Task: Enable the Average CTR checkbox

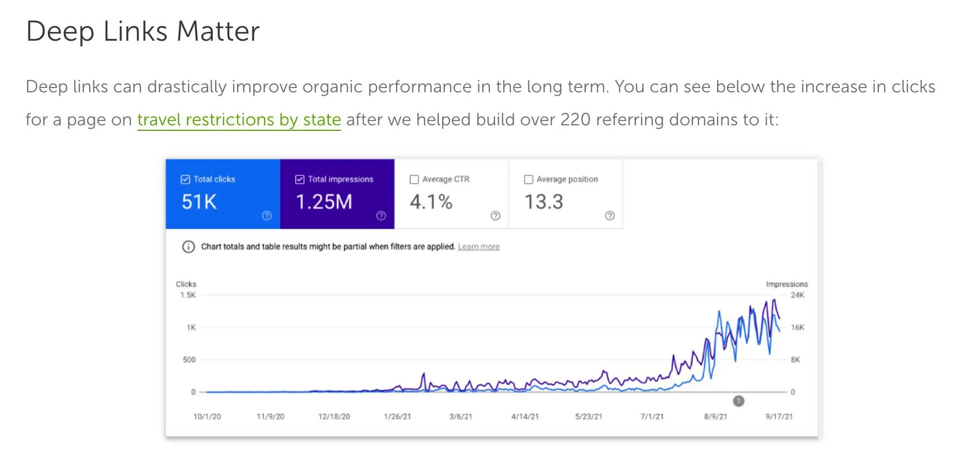Action: point(414,179)
